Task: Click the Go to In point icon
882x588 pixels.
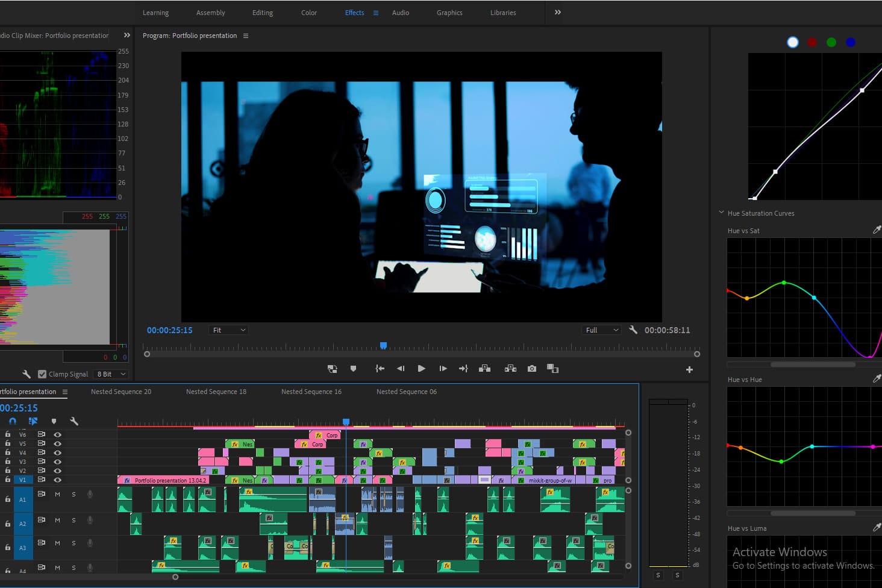Action: (x=380, y=369)
